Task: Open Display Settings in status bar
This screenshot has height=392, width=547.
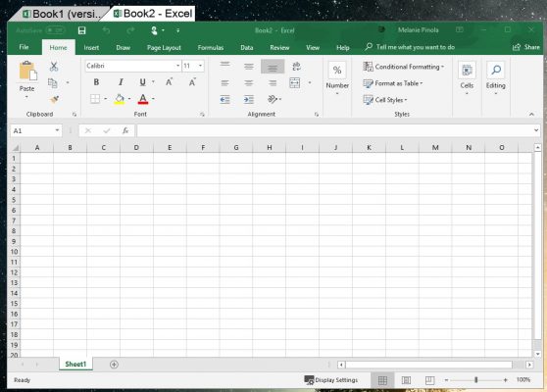Action: [331, 380]
